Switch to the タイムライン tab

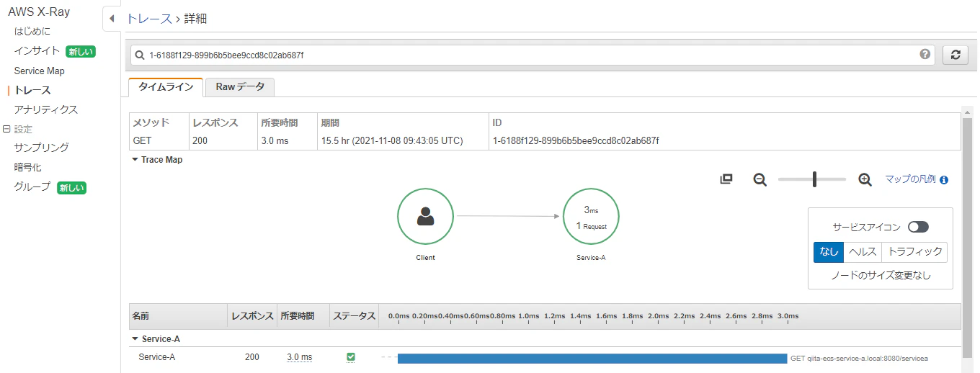[x=166, y=87]
